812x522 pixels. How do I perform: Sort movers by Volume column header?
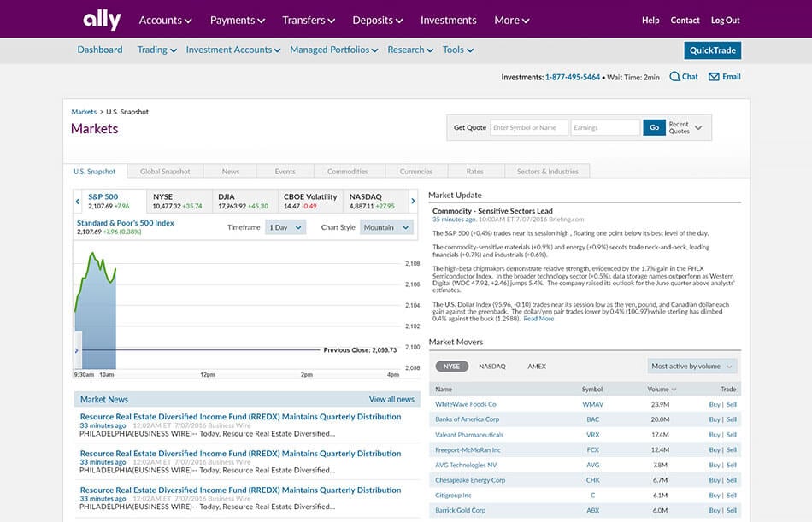662,389
